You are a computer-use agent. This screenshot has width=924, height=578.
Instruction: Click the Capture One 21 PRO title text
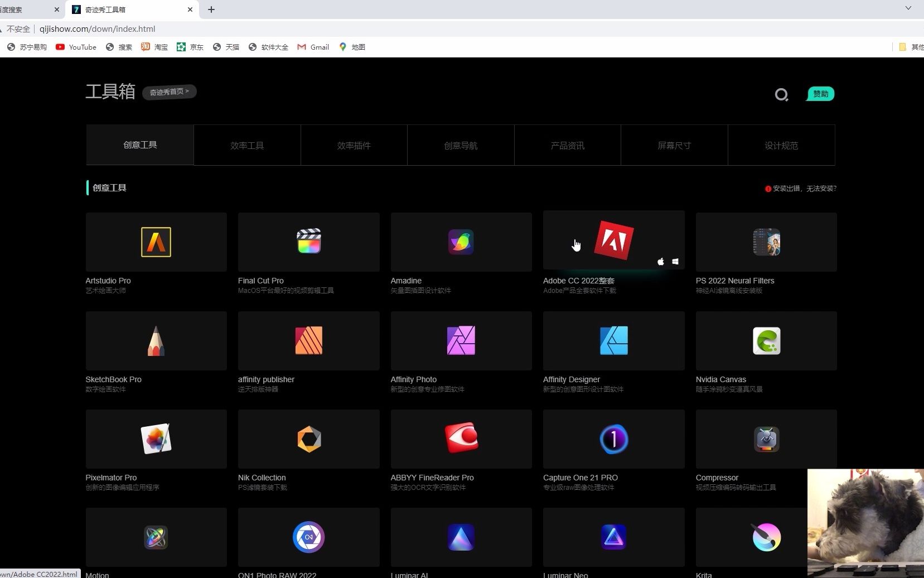point(580,478)
